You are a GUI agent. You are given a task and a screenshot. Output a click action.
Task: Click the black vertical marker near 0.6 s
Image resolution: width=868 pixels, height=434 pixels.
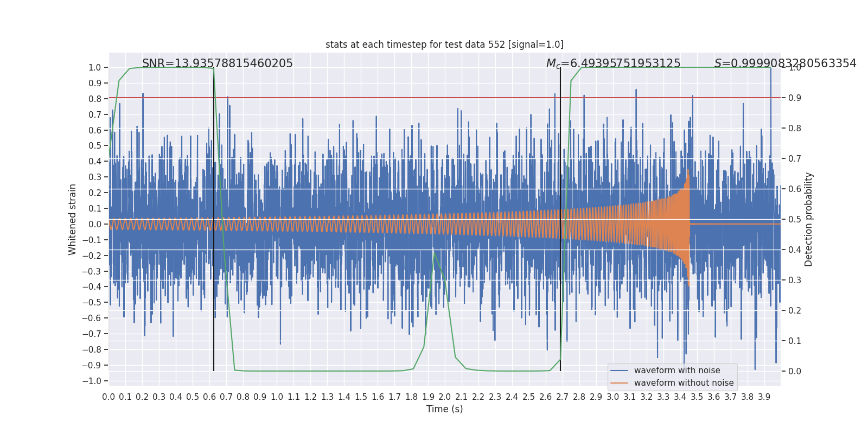[x=214, y=271]
